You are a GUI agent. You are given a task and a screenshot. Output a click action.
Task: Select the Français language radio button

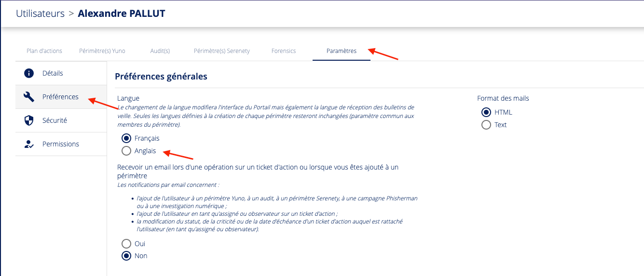pyautogui.click(x=126, y=138)
